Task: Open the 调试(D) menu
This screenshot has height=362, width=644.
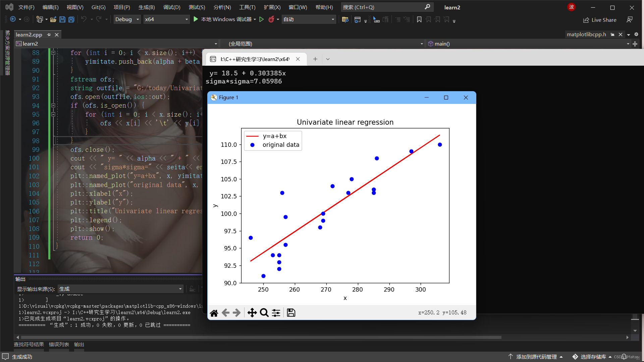Action: [172, 7]
